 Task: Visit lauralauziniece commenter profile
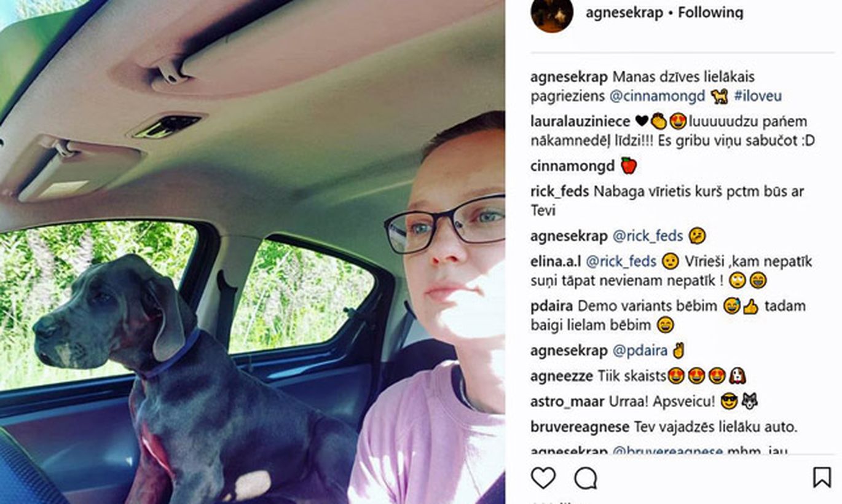pyautogui.click(x=580, y=122)
